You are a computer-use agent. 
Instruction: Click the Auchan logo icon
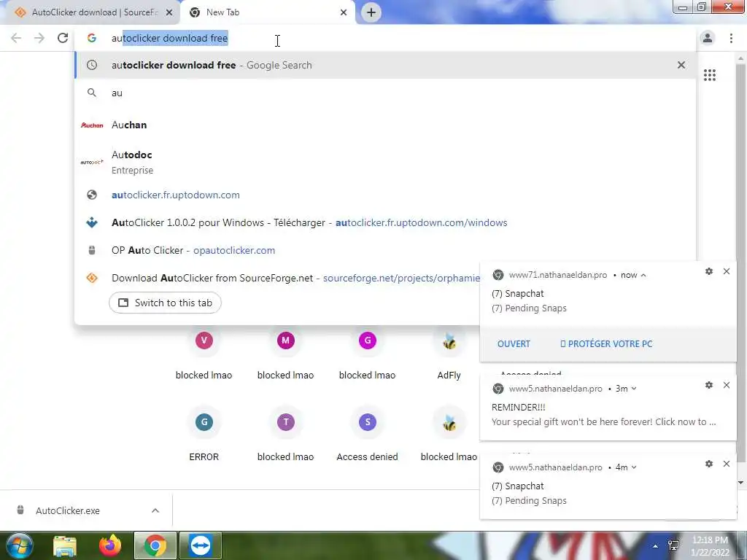coord(92,125)
